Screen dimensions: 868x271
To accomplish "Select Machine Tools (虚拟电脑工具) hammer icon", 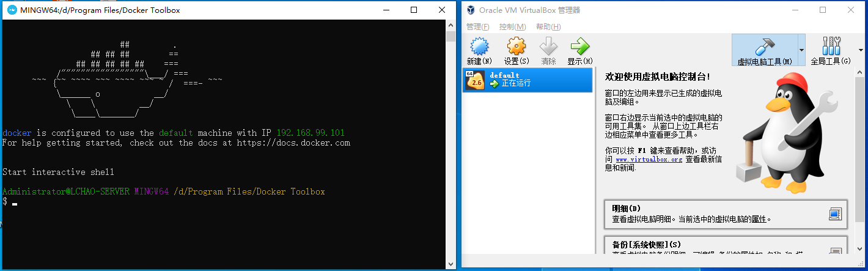I will (764, 46).
